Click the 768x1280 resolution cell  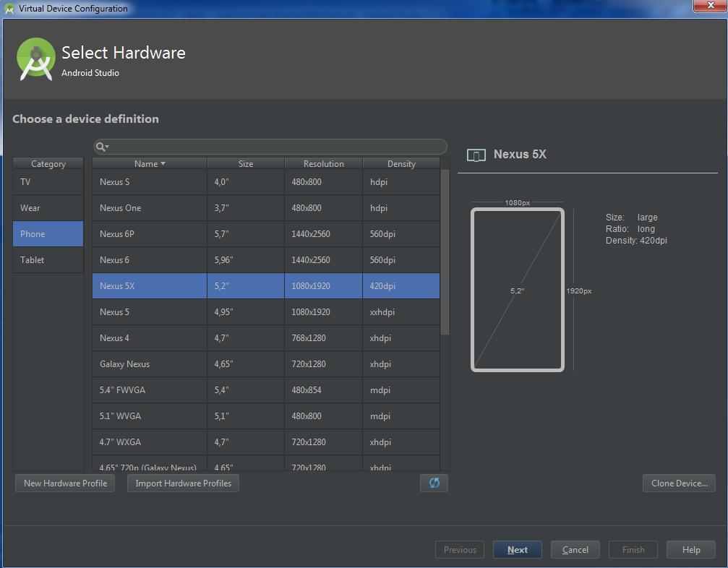point(323,337)
